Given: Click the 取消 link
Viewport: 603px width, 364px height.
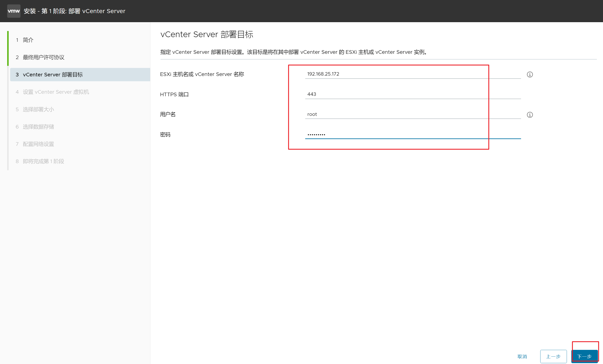Looking at the screenshot, I should [x=522, y=356].
